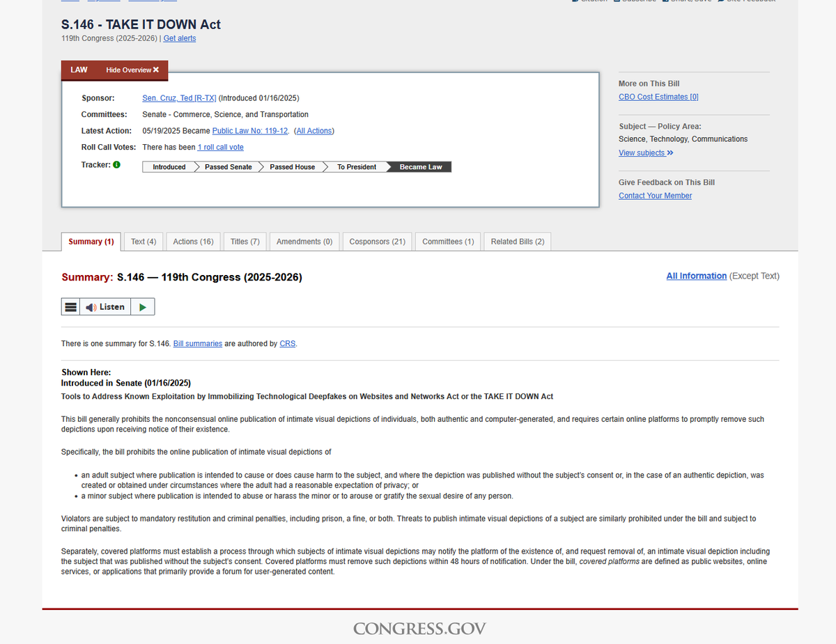Click the Subject — Policy Area: label
This screenshot has width=836, height=644.
pyautogui.click(x=660, y=127)
